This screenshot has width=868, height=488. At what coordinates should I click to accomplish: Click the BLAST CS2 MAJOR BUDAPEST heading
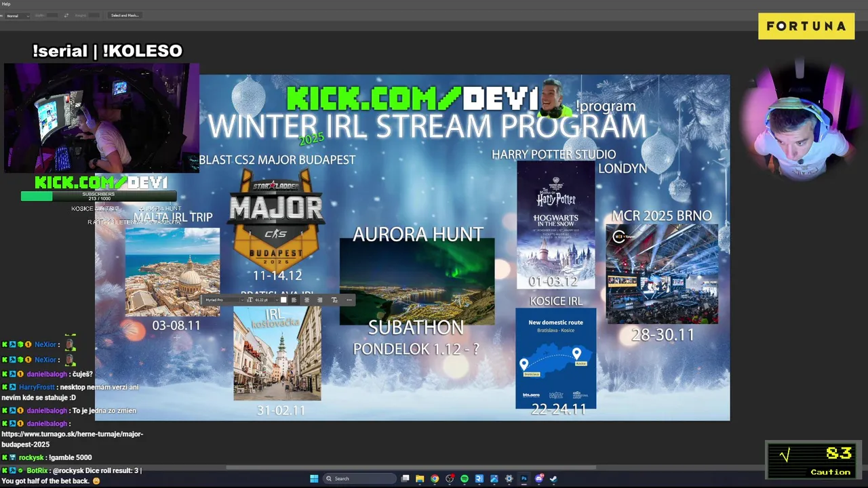click(x=277, y=160)
